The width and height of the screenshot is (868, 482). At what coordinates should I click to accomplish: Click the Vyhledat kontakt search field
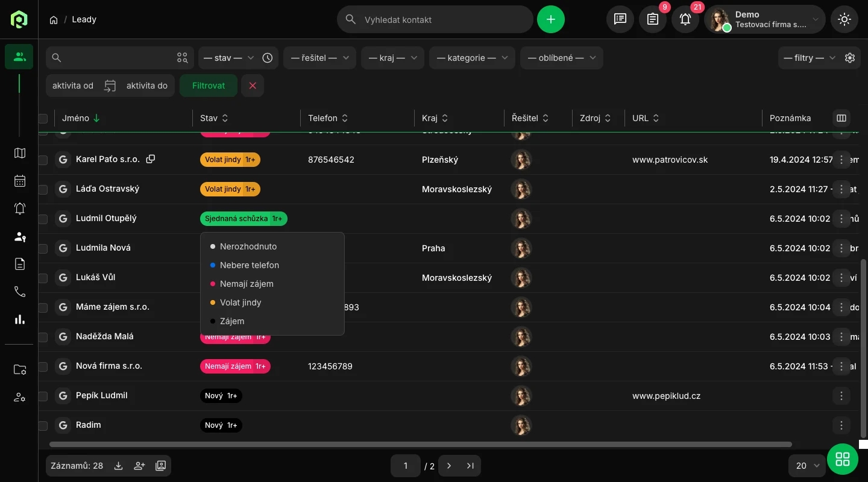point(444,19)
